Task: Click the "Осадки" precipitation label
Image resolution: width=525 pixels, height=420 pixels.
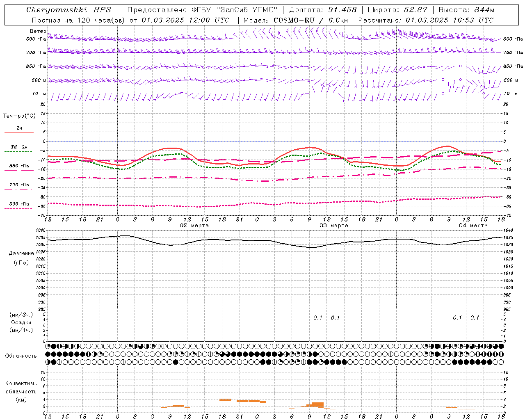Action: point(21,322)
